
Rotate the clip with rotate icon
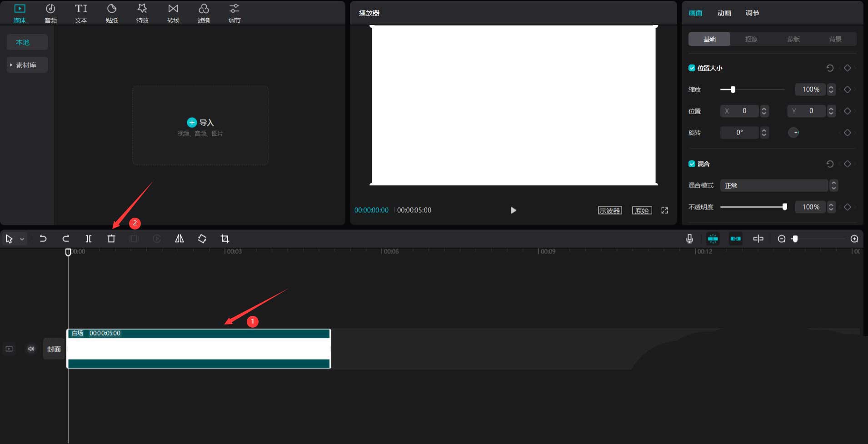(202, 239)
